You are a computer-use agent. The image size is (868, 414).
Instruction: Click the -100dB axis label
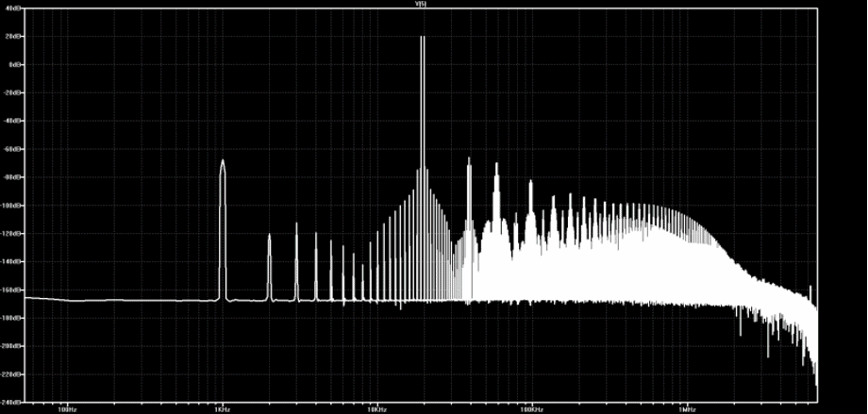pyautogui.click(x=12, y=206)
